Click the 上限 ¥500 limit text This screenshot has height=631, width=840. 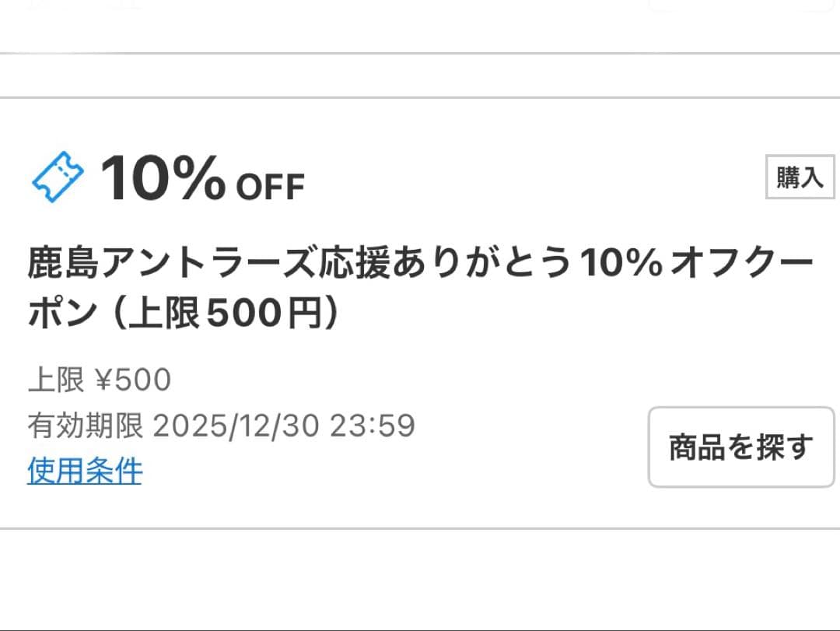[x=99, y=380]
